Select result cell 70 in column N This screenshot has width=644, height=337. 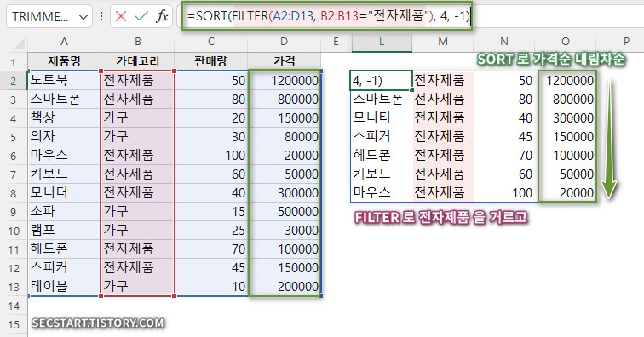pos(504,155)
